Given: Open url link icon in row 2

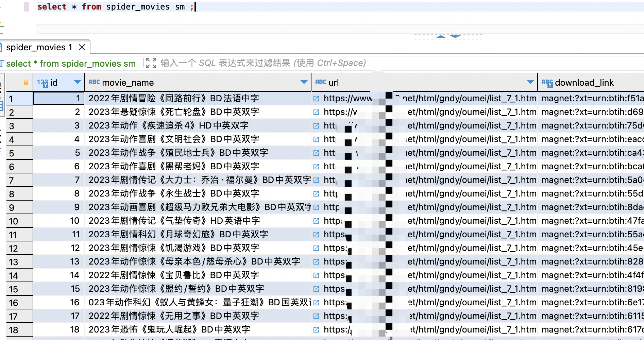Looking at the screenshot, I should coord(316,112).
